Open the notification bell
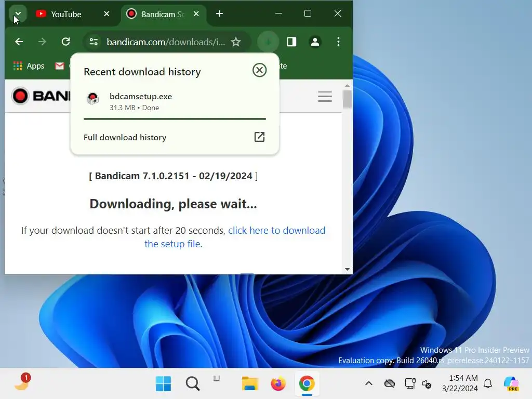 click(x=488, y=383)
